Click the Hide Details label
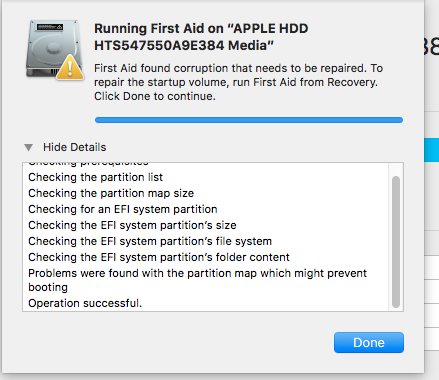The height and width of the screenshot is (380, 439). click(x=74, y=147)
